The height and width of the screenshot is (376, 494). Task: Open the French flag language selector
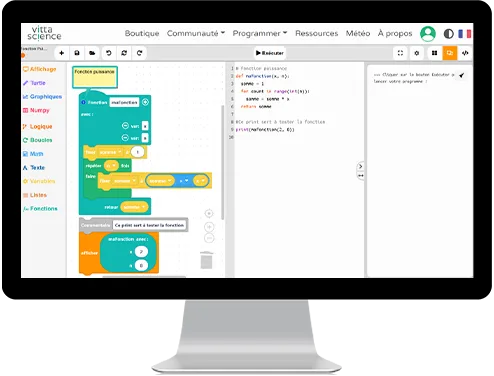coord(465,34)
